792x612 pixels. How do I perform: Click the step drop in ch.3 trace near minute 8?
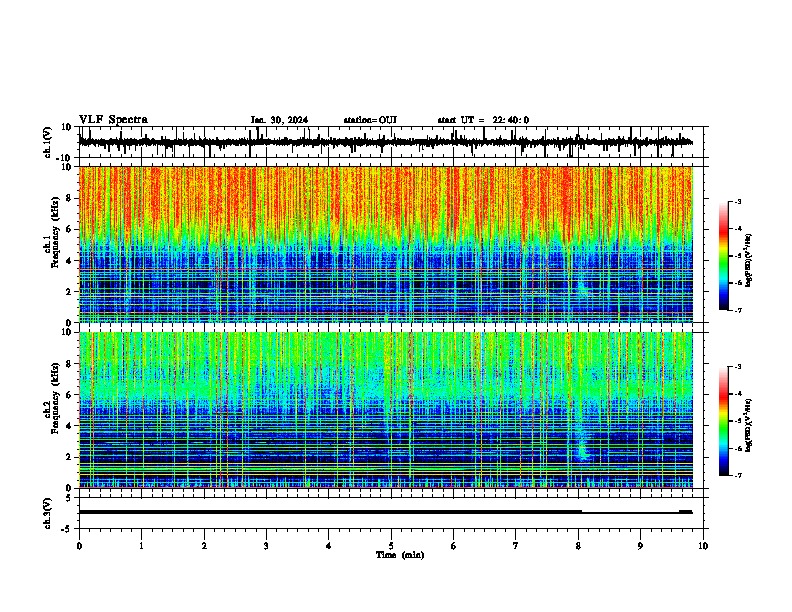[582, 512]
